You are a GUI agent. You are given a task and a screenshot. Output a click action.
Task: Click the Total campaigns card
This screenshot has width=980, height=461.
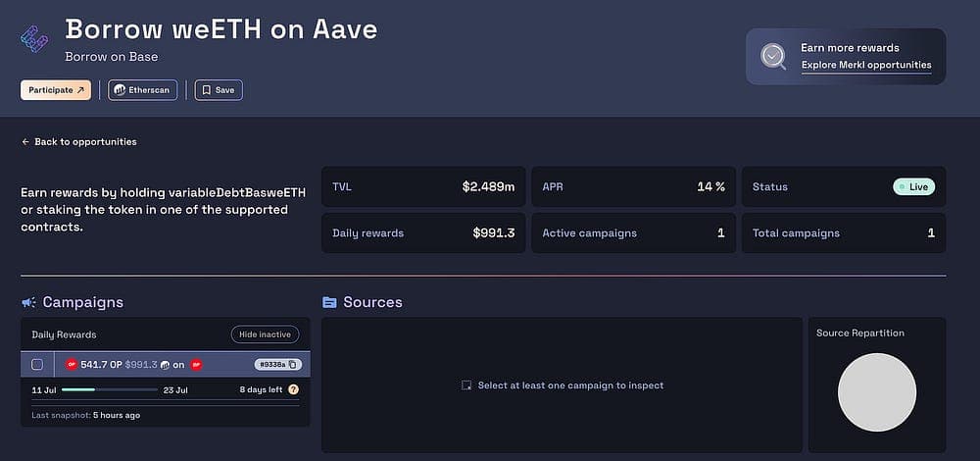pyautogui.click(x=844, y=233)
